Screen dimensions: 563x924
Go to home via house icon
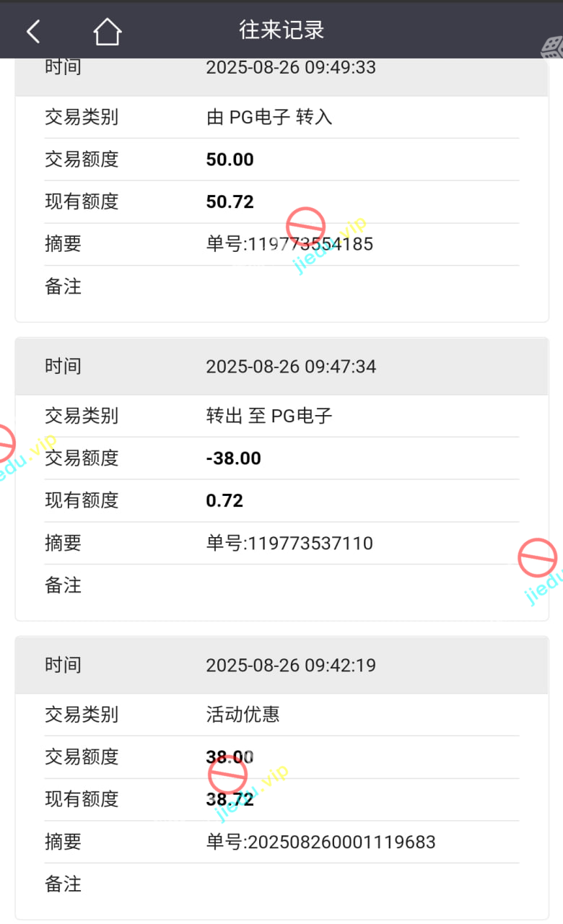click(x=107, y=31)
